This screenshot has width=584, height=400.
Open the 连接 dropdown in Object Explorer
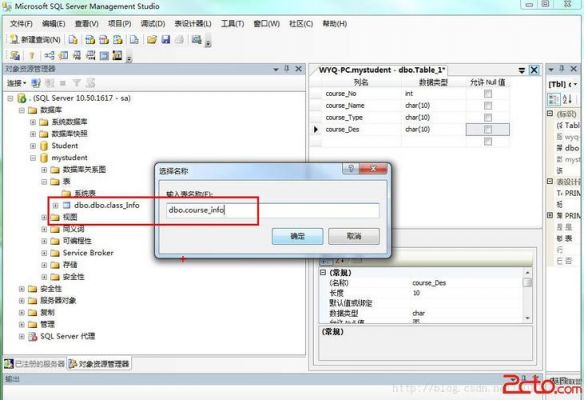click(16, 83)
